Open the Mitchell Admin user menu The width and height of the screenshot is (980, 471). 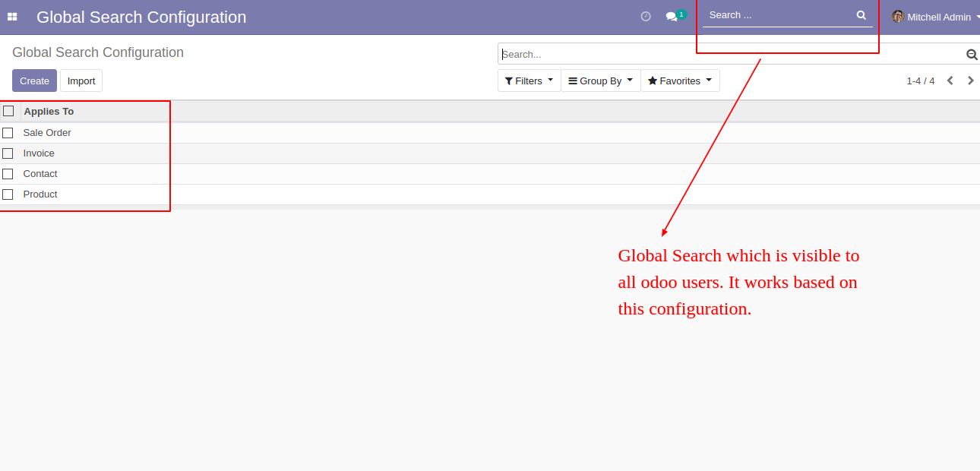pyautogui.click(x=939, y=17)
